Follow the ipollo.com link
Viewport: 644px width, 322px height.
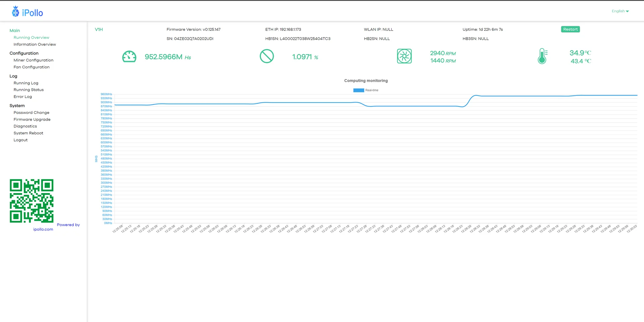[x=43, y=229]
